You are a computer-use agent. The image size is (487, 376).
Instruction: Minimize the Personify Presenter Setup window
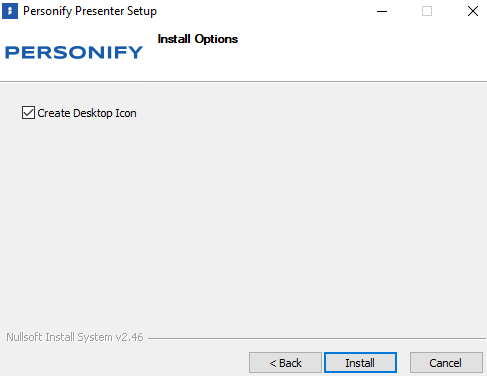pyautogui.click(x=382, y=11)
